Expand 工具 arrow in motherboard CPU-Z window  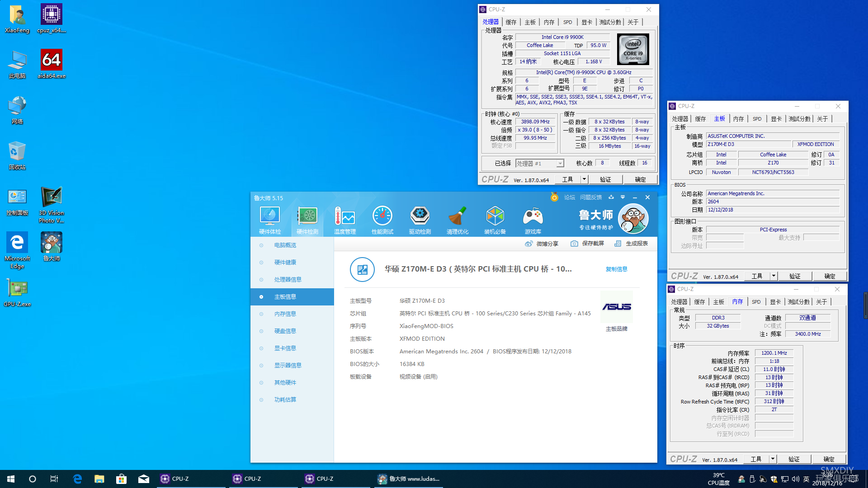tap(774, 276)
